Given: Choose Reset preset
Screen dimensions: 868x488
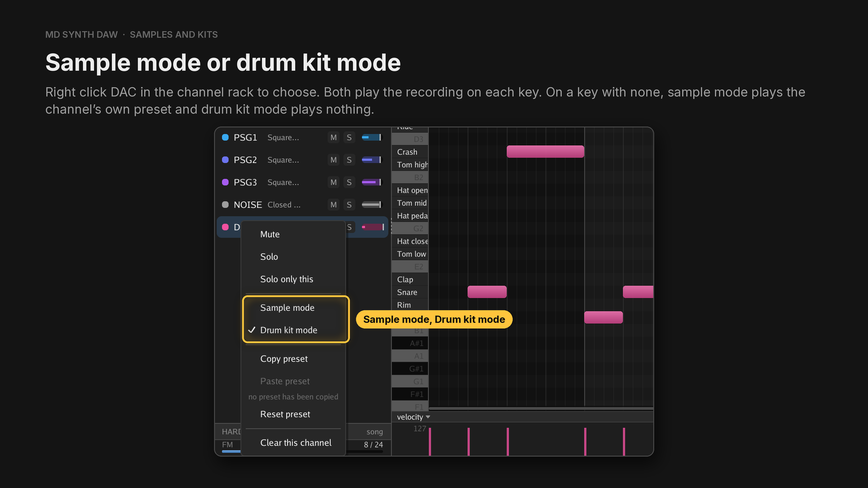Looking at the screenshot, I should coord(294,414).
